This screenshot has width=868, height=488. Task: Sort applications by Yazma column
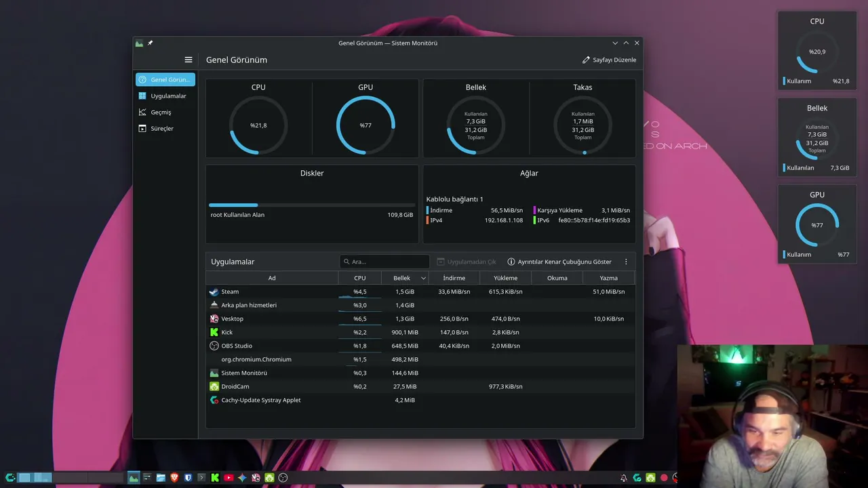tap(609, 278)
